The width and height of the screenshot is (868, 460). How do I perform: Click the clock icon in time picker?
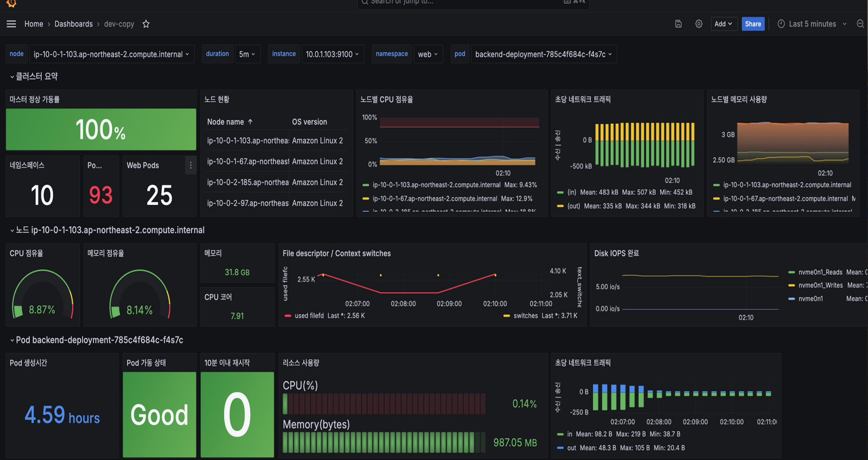point(781,24)
